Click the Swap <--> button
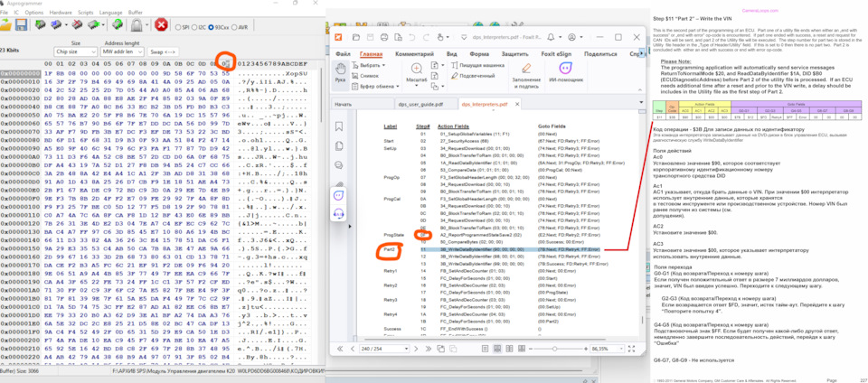The image size is (868, 383). [163, 51]
